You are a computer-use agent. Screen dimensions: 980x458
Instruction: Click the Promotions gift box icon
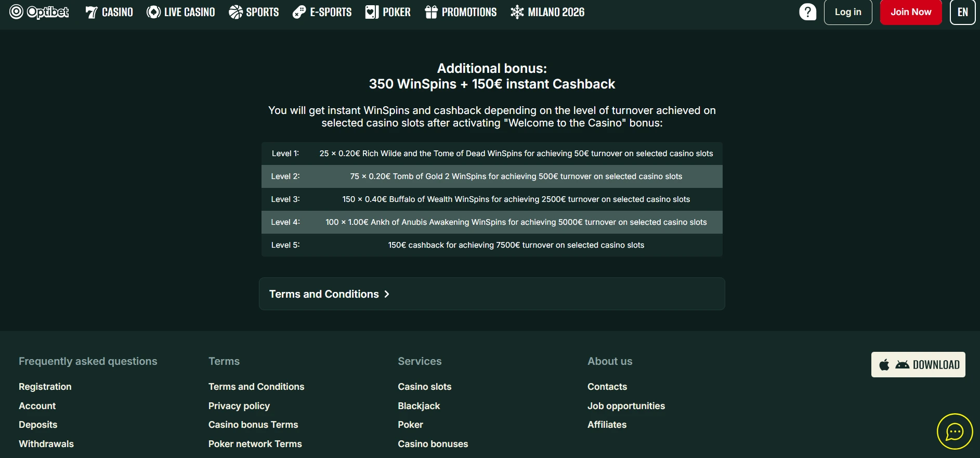pyautogui.click(x=431, y=12)
